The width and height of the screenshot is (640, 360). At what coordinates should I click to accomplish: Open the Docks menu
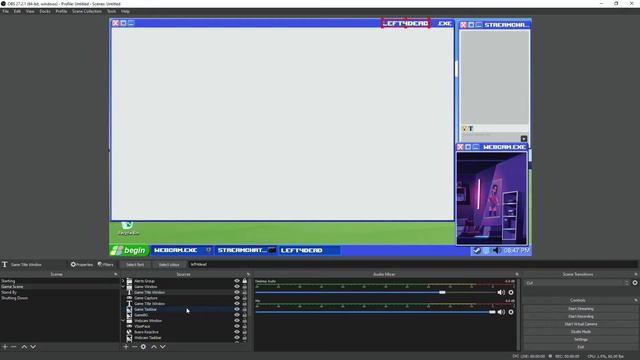click(x=45, y=11)
